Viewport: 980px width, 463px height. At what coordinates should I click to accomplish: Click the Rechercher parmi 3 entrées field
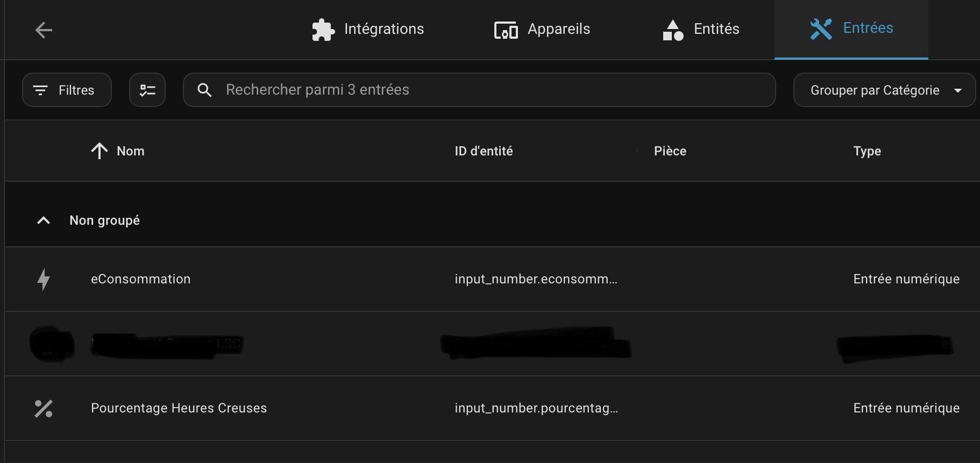(x=479, y=90)
